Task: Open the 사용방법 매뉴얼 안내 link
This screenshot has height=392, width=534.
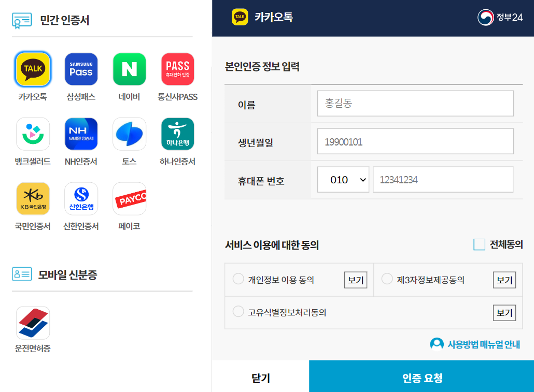Action: click(x=483, y=344)
